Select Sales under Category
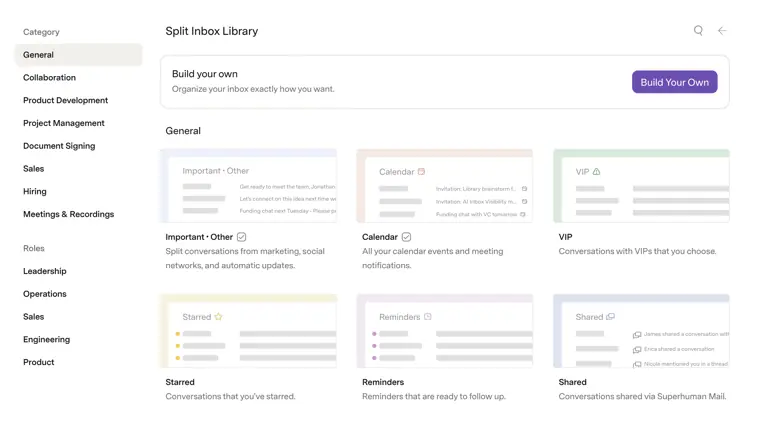Screen dimensions: 760x422 (33, 169)
